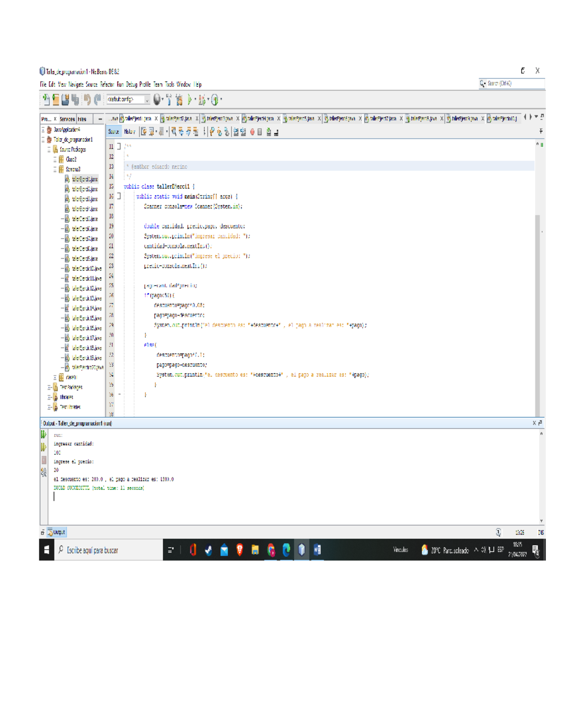
Task: Click the Save All toolbar icon
Action: click(x=75, y=99)
